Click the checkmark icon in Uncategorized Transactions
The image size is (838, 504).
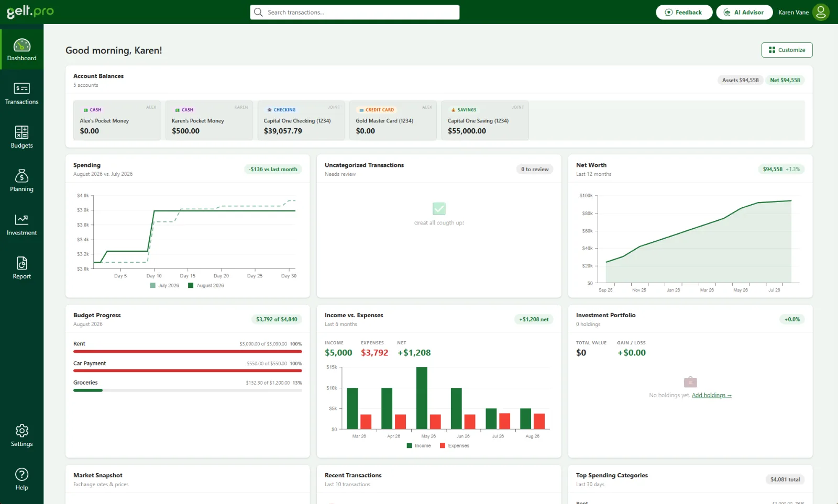pos(439,209)
